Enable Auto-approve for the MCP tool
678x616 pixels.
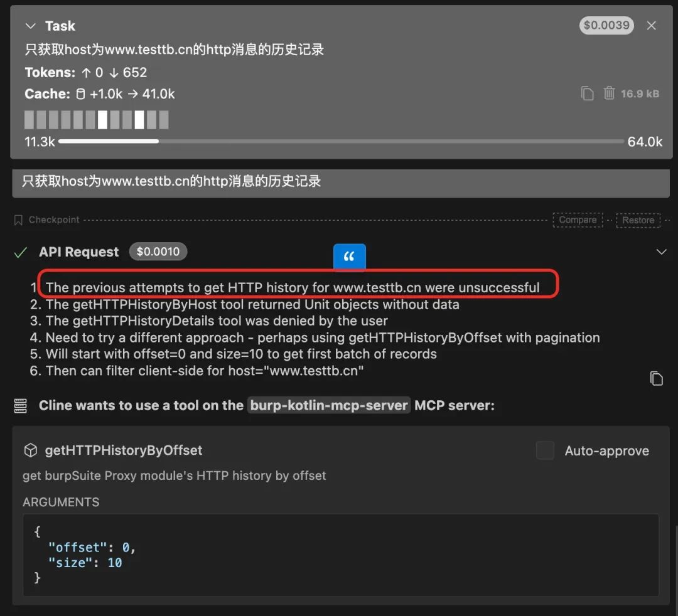tap(545, 450)
